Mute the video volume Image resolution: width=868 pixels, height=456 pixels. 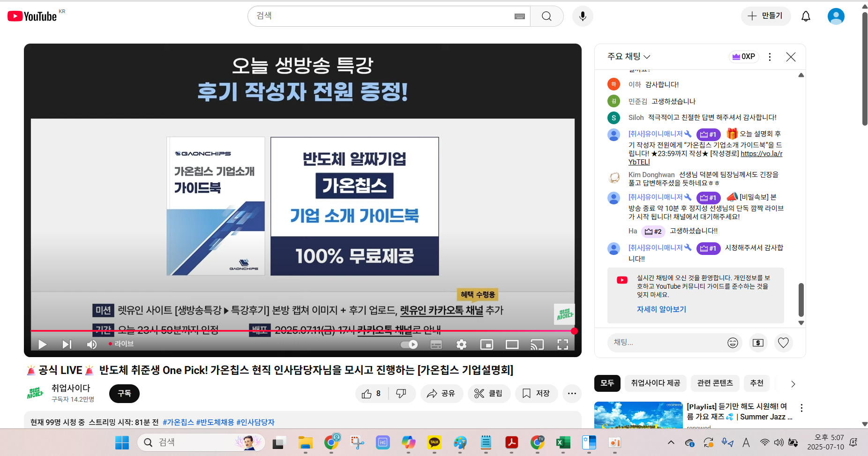coord(92,344)
